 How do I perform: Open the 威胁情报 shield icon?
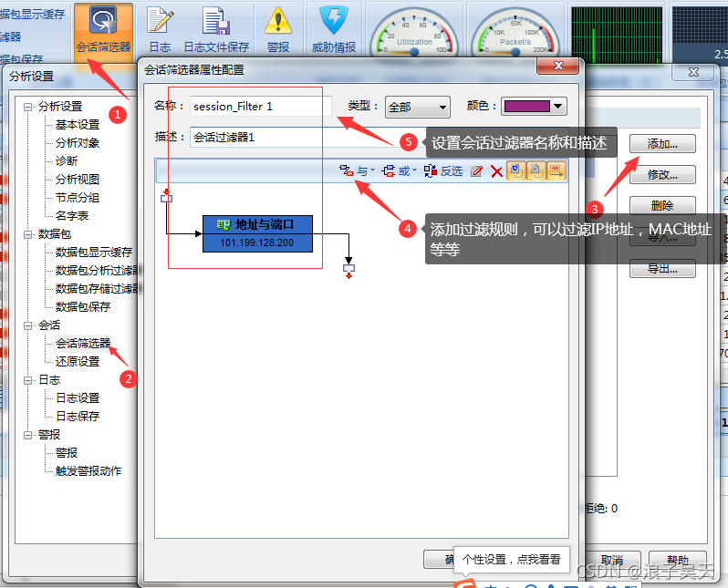click(333, 30)
